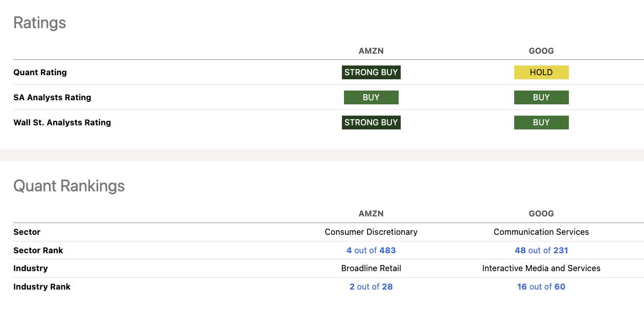Open AMZN industry rank 2 out of 28

click(x=371, y=286)
